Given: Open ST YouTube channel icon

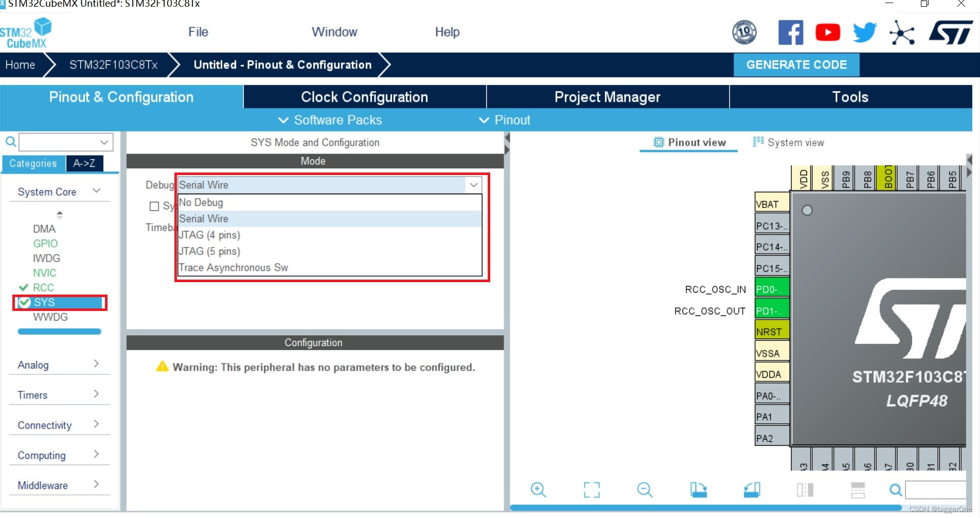Looking at the screenshot, I should click(828, 32).
